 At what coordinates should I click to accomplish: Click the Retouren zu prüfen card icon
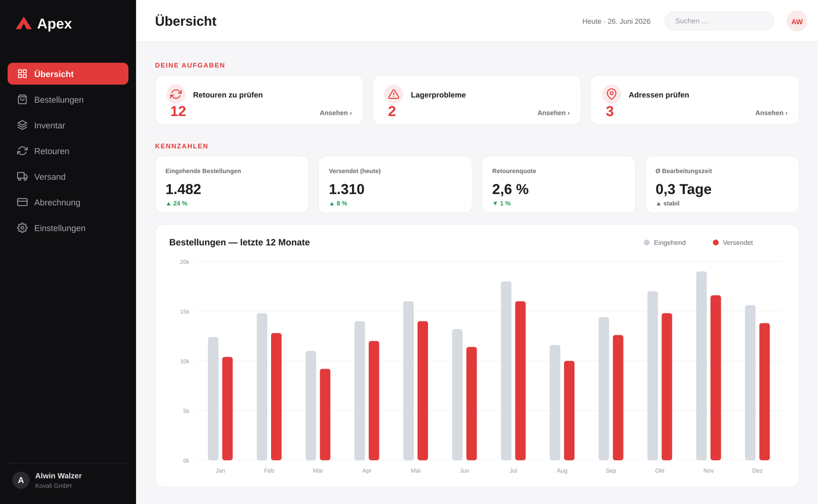click(176, 94)
